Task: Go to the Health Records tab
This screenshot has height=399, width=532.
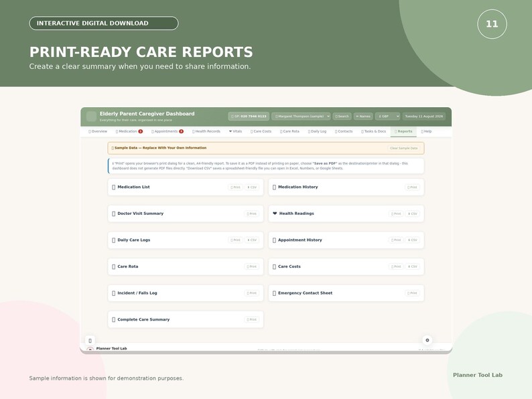Action: pos(206,131)
